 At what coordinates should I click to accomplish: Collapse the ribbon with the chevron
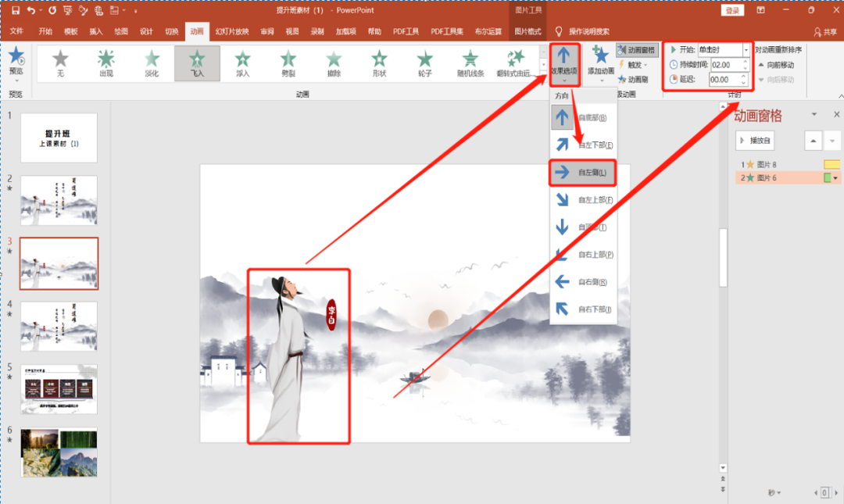tap(840, 96)
